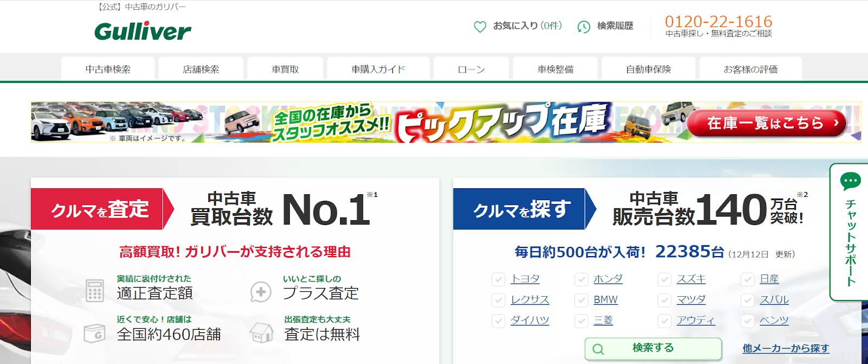Viewport: 868px width, 364px height.
Task: Check the スバル checkbox
Action: 748,300
